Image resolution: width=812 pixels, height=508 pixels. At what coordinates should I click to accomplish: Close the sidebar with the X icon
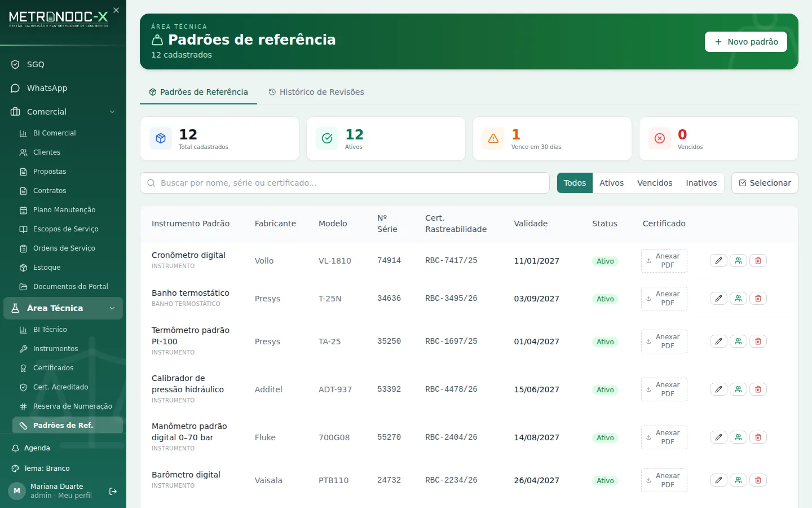coord(116,10)
